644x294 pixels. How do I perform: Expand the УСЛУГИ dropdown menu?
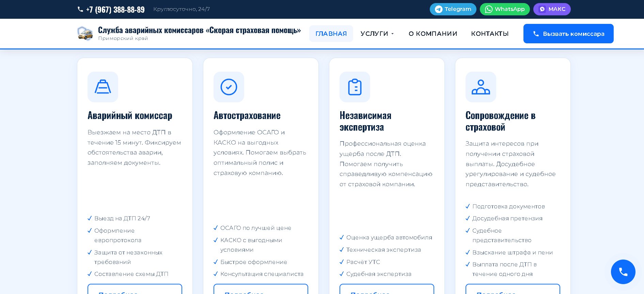(x=377, y=33)
